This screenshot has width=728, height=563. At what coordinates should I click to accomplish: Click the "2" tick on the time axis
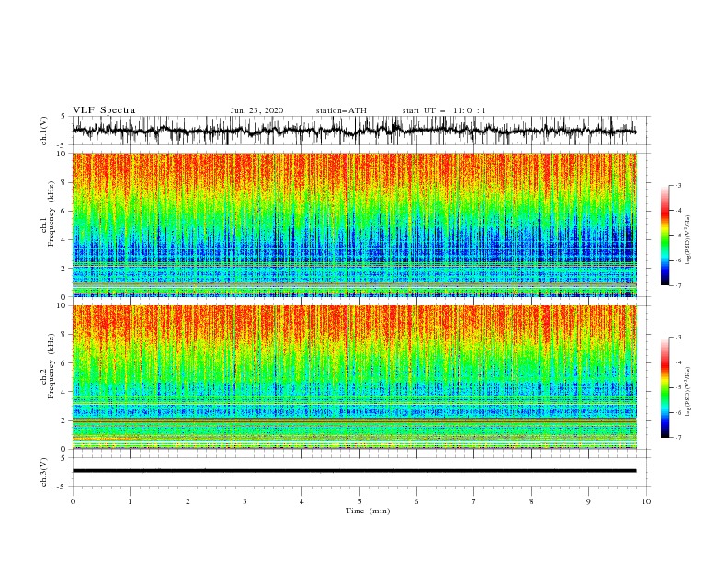click(x=188, y=501)
